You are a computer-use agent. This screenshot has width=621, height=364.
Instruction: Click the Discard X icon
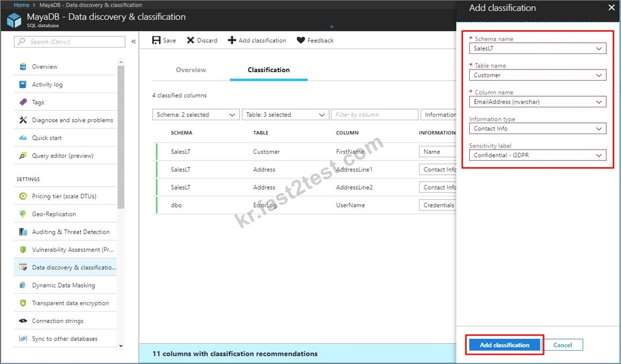click(190, 41)
